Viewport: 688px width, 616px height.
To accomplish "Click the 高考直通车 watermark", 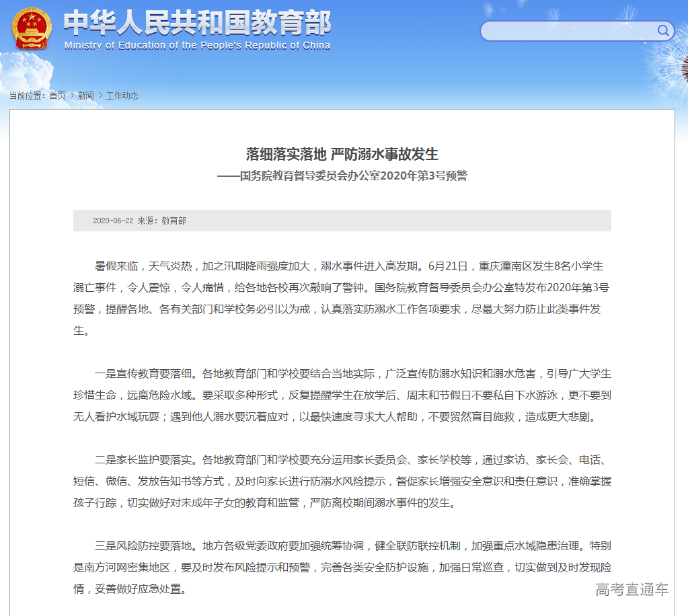I will tap(632, 590).
